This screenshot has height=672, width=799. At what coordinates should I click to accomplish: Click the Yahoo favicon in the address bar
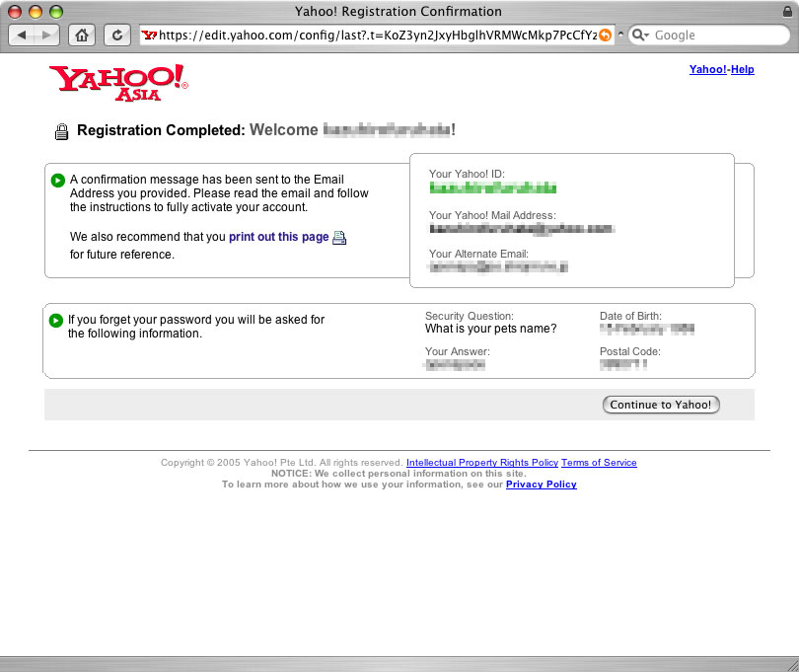(149, 36)
